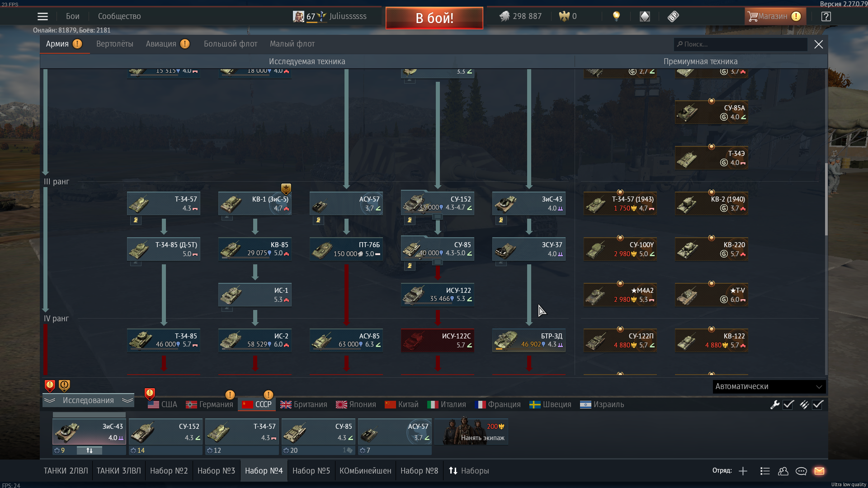Image resolution: width=868 pixels, height=488 pixels.
Task: Open the main hamburger menu
Action: [42, 17]
